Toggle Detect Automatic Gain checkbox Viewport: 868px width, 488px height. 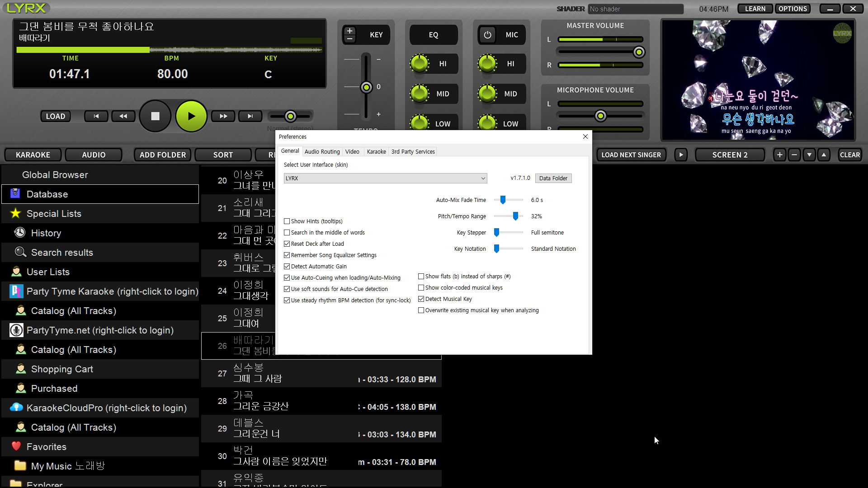click(x=287, y=267)
